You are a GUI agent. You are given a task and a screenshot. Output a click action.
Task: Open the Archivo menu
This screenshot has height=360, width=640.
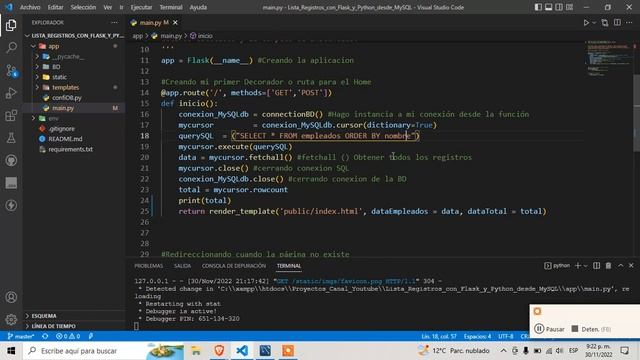pos(30,7)
